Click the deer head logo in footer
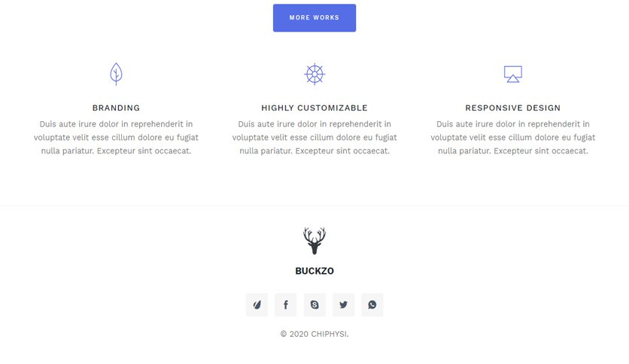 314,241
